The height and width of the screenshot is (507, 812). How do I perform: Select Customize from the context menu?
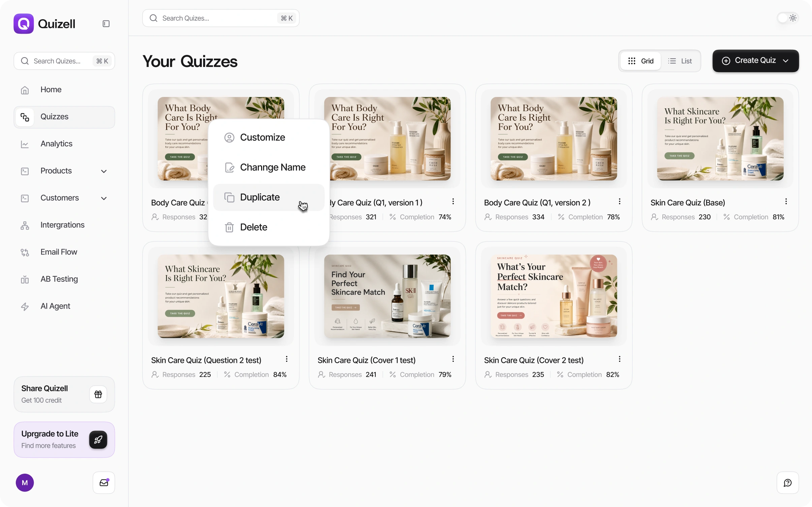point(269,137)
